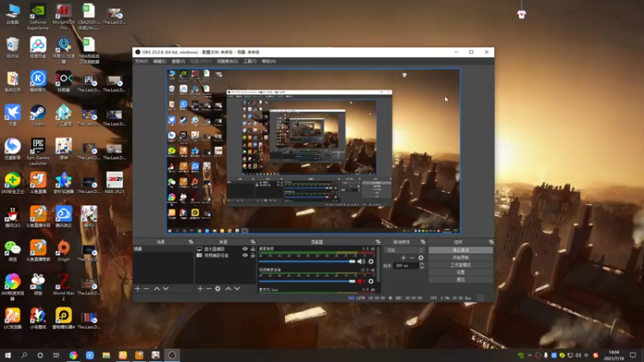Add a new source with the plus icon in 来源 panel
Viewport: 644px width, 362px height.
click(200, 289)
